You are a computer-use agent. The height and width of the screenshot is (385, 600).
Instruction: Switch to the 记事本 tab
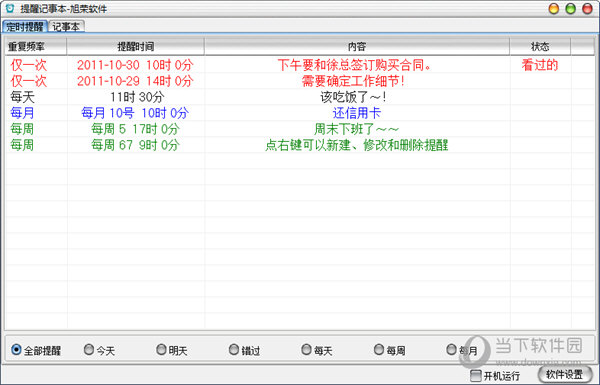coord(66,27)
